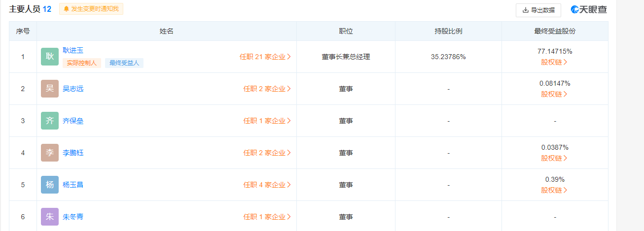Click the 天眼查 logo
This screenshot has height=231, width=644.
(589, 10)
